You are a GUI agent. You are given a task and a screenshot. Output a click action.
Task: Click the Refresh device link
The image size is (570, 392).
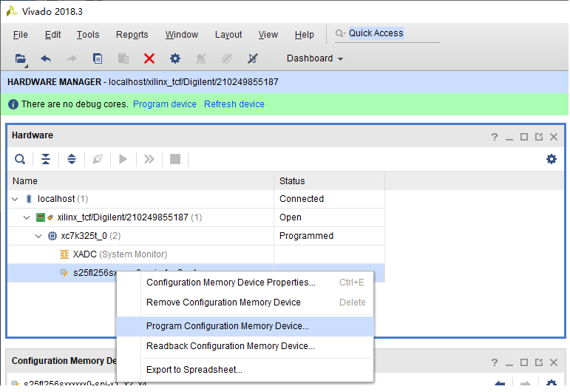point(234,104)
